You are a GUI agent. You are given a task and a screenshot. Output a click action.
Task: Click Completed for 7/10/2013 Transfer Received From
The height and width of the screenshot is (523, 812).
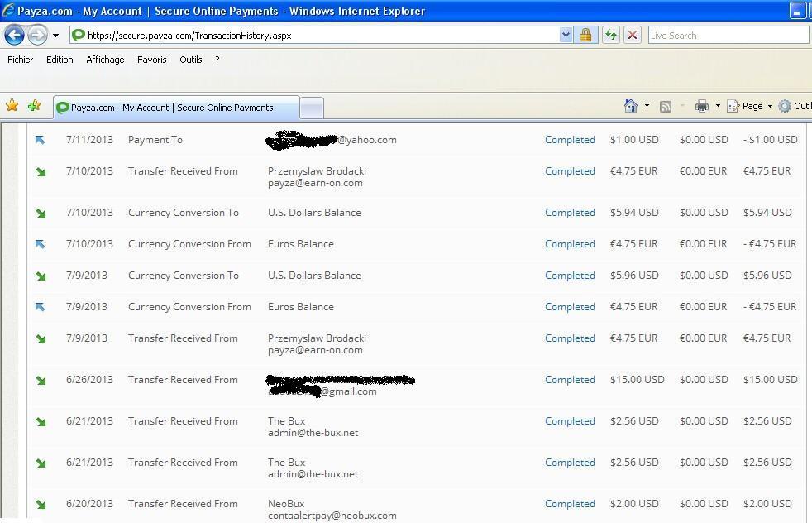click(x=570, y=171)
